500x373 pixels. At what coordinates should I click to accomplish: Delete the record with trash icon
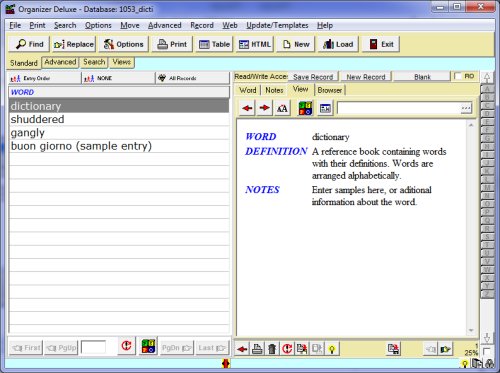pyautogui.click(x=272, y=349)
